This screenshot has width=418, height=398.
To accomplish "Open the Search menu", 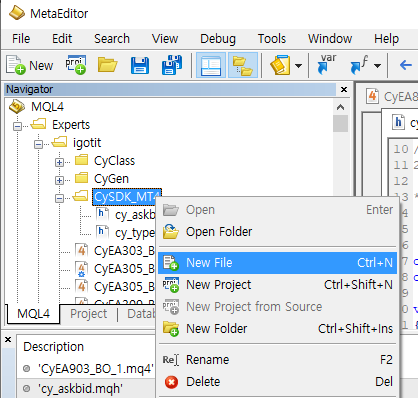I will point(112,39).
